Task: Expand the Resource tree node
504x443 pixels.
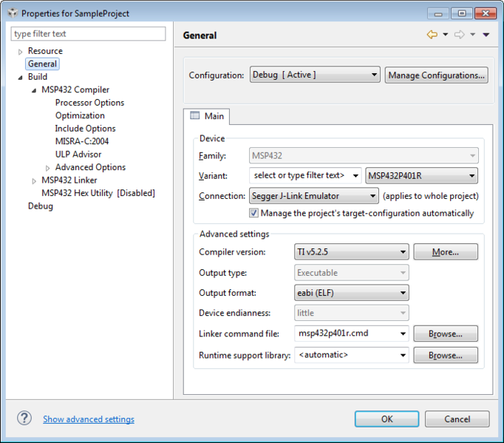Action: [20, 52]
